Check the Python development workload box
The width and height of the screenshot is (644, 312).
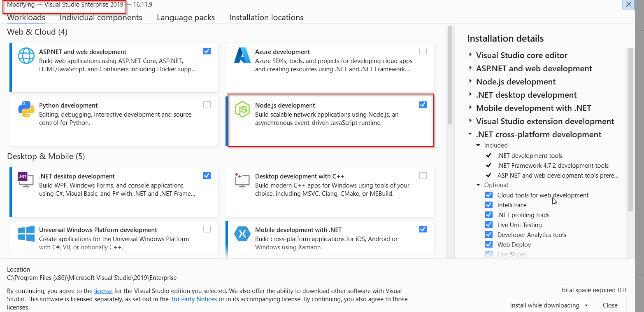(207, 105)
